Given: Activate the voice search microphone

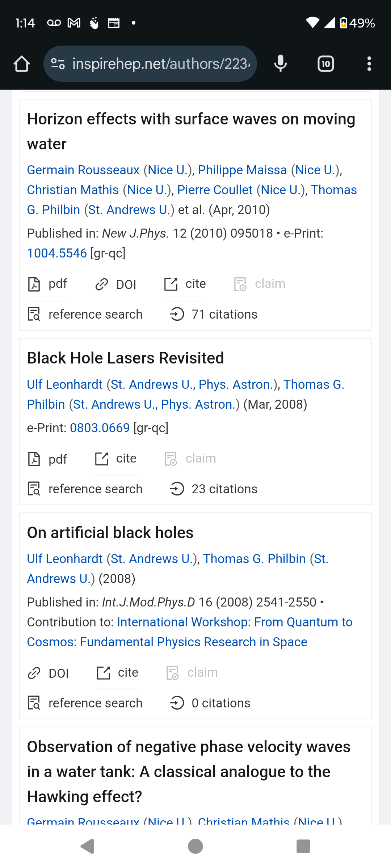Looking at the screenshot, I should [x=281, y=64].
